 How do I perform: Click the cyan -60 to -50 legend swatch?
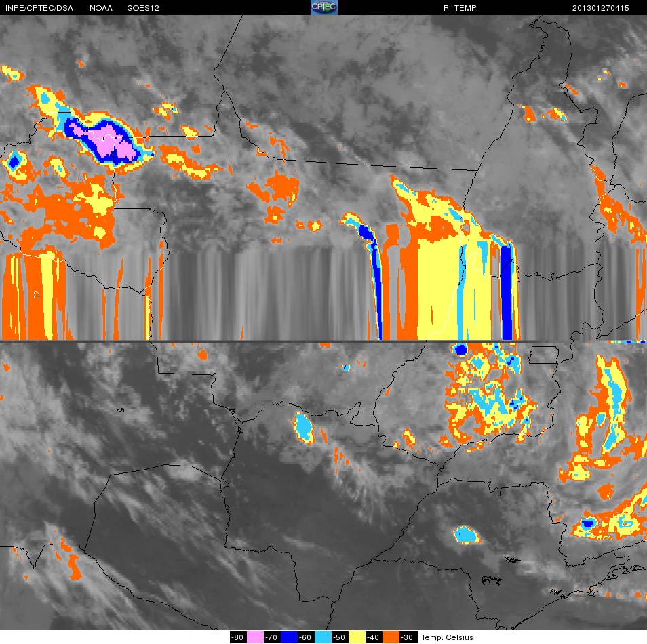pos(323,637)
